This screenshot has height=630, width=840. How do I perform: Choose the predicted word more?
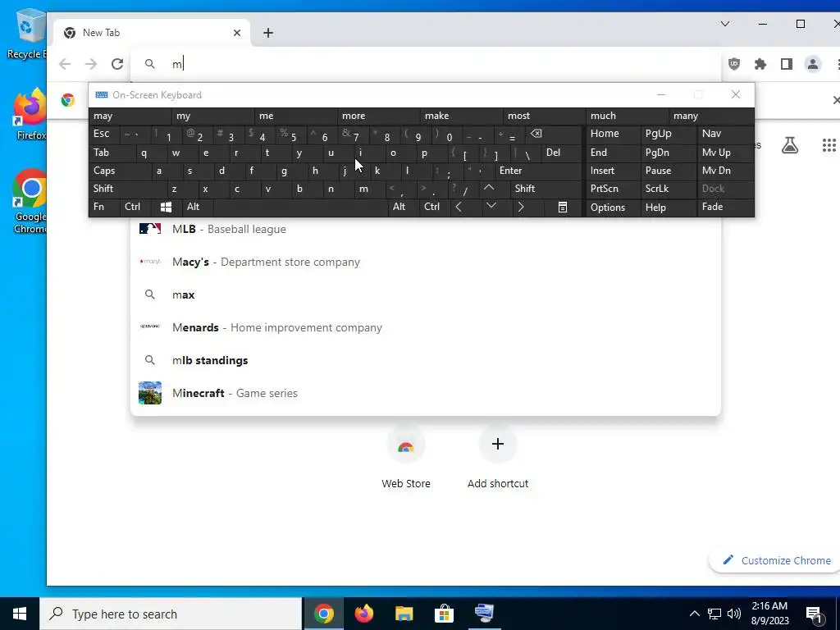pyautogui.click(x=379, y=116)
